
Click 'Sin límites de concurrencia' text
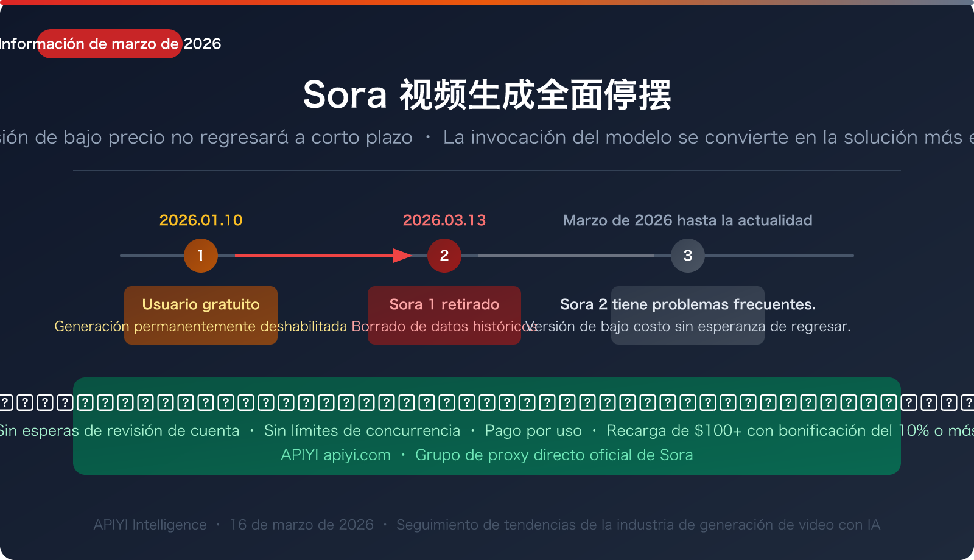point(362,430)
